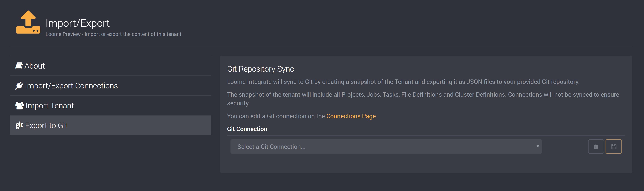The height and width of the screenshot is (191, 644).
Task: Select the Import Tenant menu item
Action: pos(111,105)
